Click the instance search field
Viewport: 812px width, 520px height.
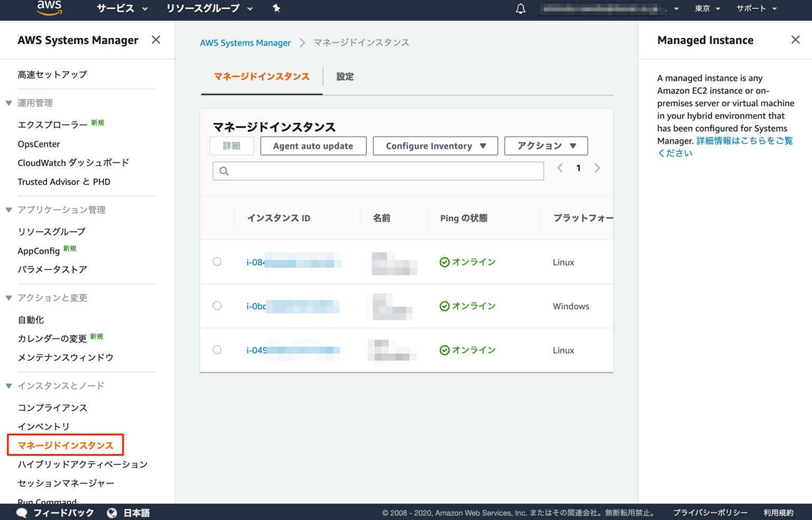pyautogui.click(x=378, y=171)
